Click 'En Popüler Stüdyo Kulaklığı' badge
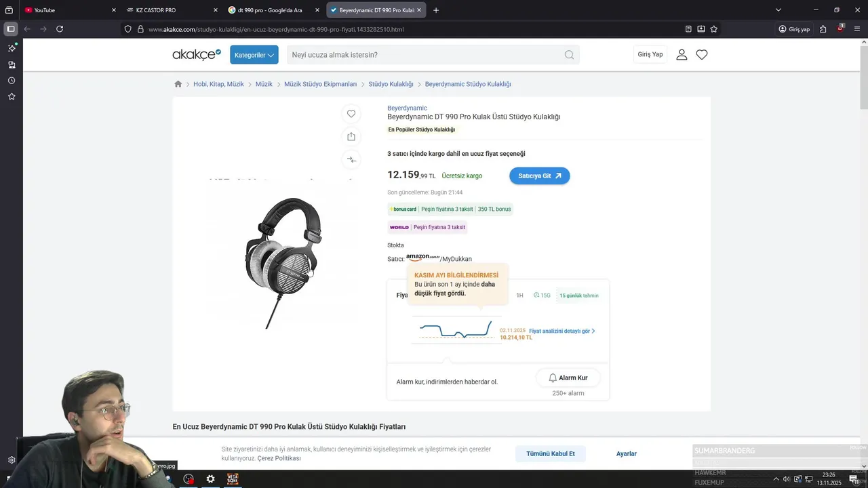Screen dimensions: 868x488 (x=422, y=129)
